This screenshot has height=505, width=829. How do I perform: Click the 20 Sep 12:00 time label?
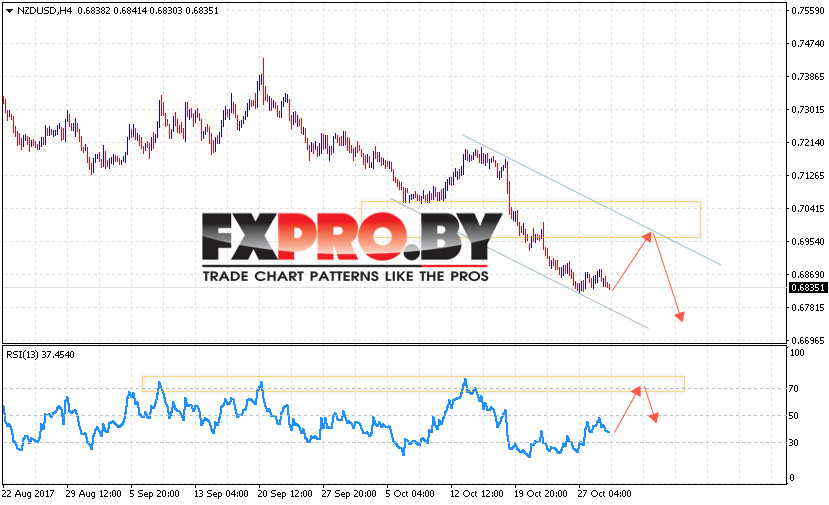pos(285,494)
